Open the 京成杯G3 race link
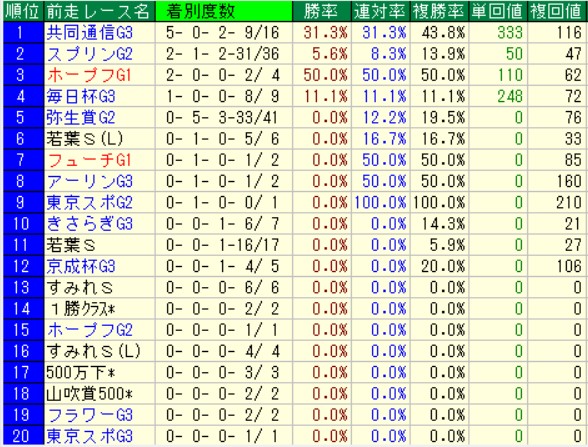588x447 pixels. 81,267
